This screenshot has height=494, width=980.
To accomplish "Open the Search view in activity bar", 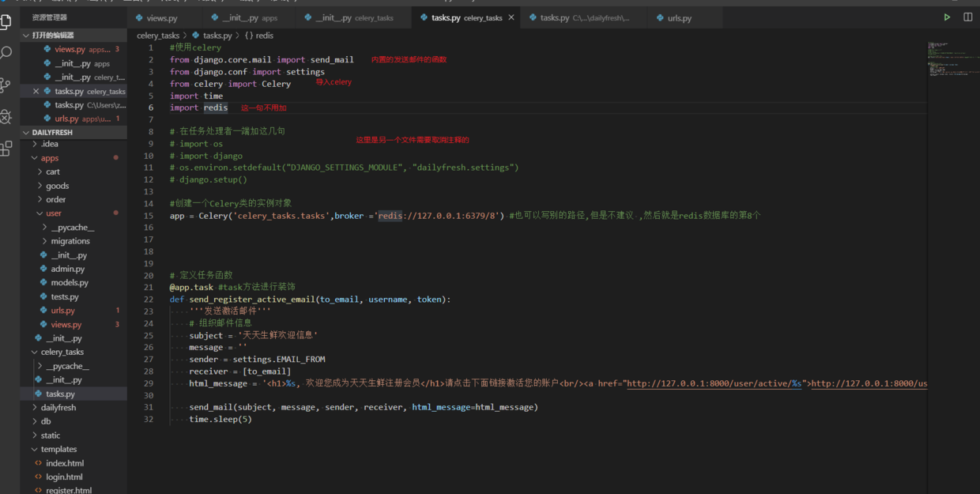I will pos(6,53).
